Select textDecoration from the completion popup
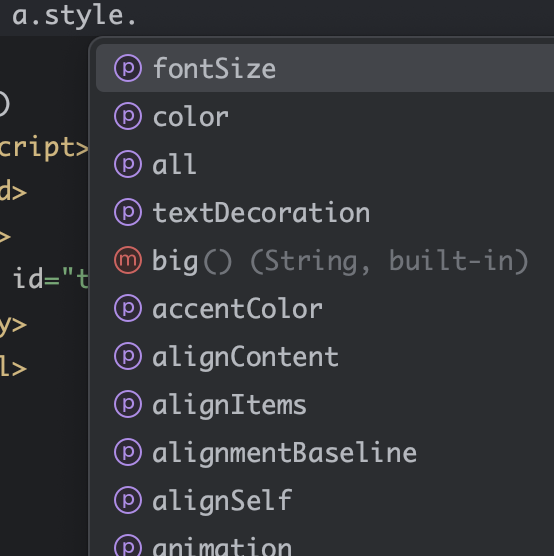Viewport: 554px width, 556px height. 325,212
